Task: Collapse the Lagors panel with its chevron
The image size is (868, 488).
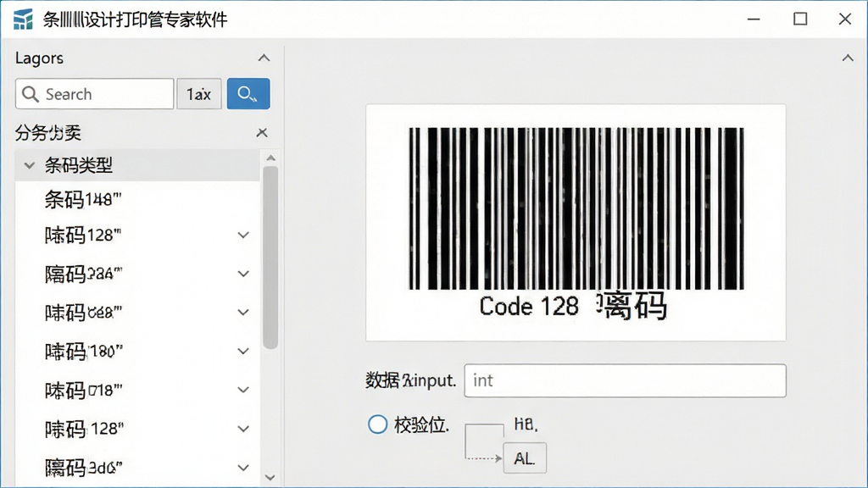Action: (264, 58)
